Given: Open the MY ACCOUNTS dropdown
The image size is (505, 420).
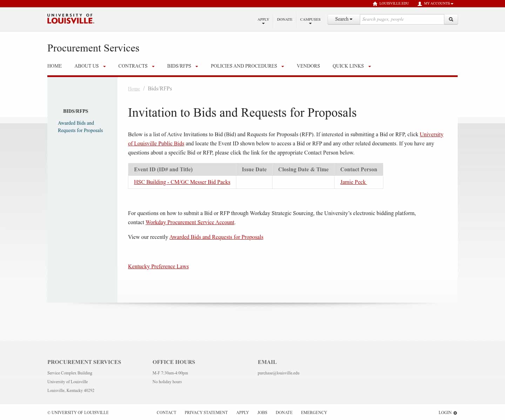Looking at the screenshot, I should coord(438,4).
